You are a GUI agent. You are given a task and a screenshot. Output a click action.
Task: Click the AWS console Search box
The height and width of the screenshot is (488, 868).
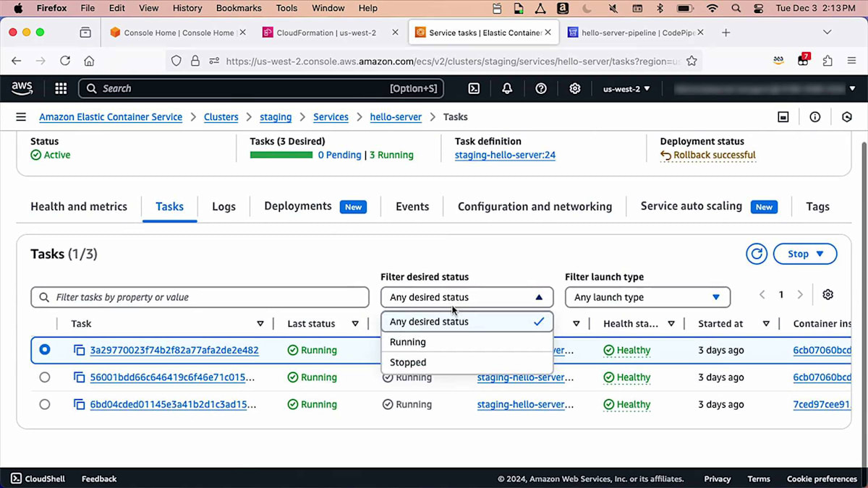(260, 88)
